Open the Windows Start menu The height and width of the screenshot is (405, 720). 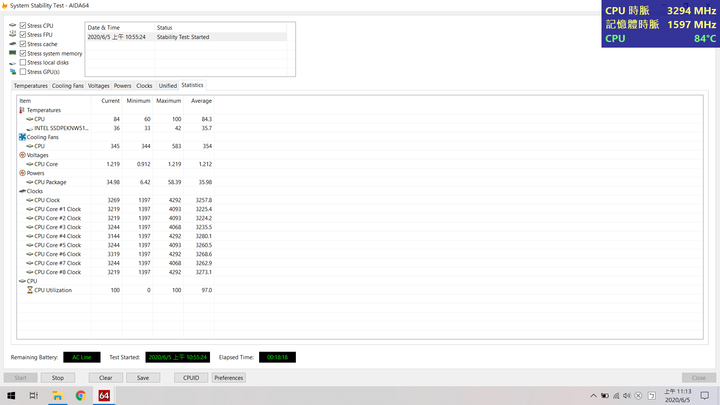tap(11, 395)
